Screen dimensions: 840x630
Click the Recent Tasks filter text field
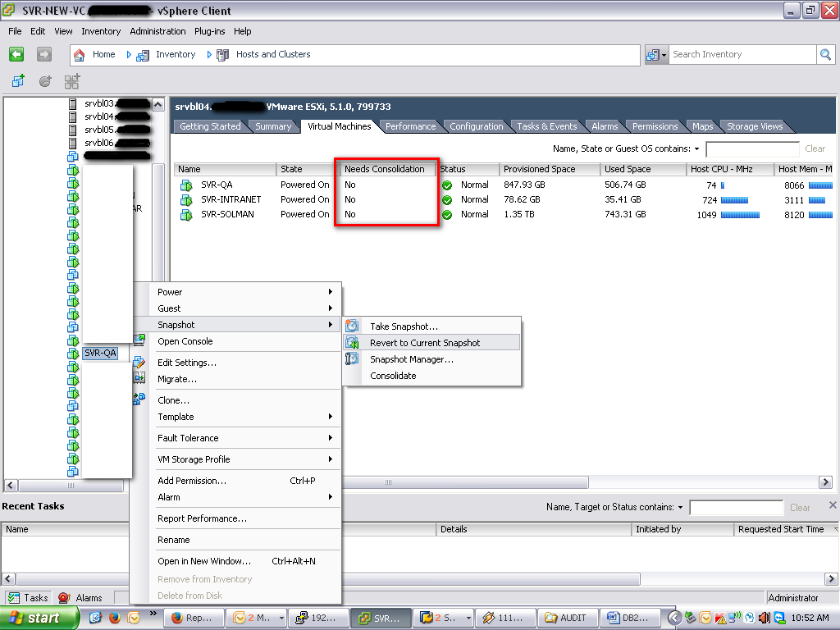coord(736,507)
